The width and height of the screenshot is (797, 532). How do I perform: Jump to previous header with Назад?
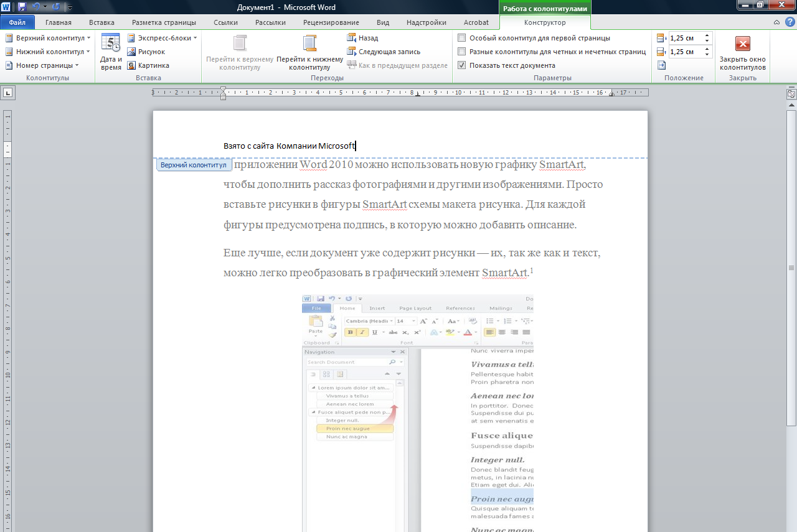(x=362, y=38)
